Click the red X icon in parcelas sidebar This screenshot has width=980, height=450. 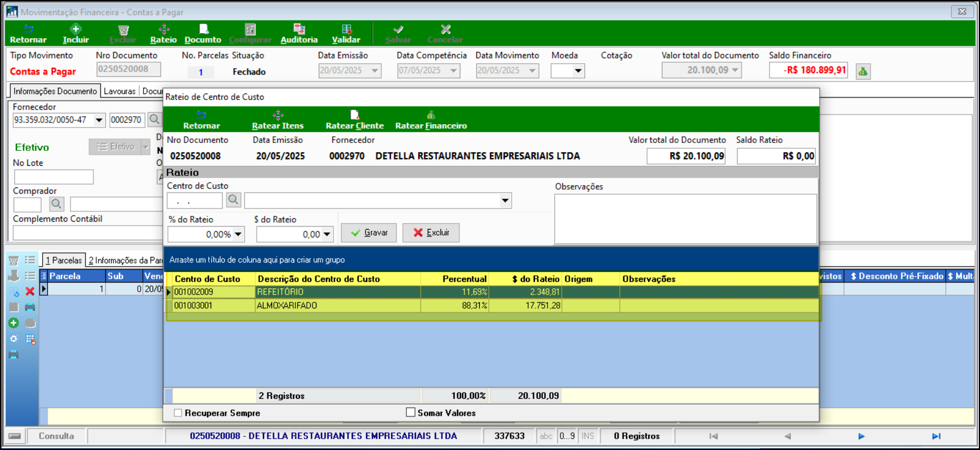(x=30, y=291)
